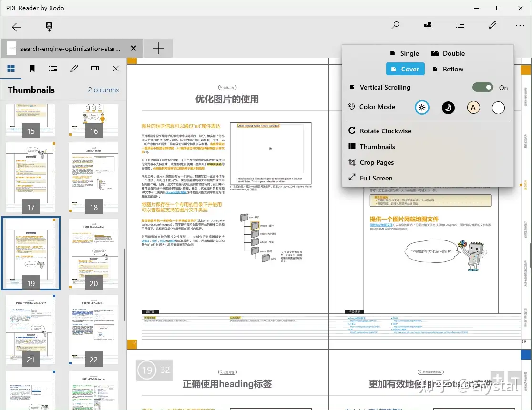Select the pencil annotate icon in top toolbar
The height and width of the screenshot is (410, 532).
pos(492,25)
